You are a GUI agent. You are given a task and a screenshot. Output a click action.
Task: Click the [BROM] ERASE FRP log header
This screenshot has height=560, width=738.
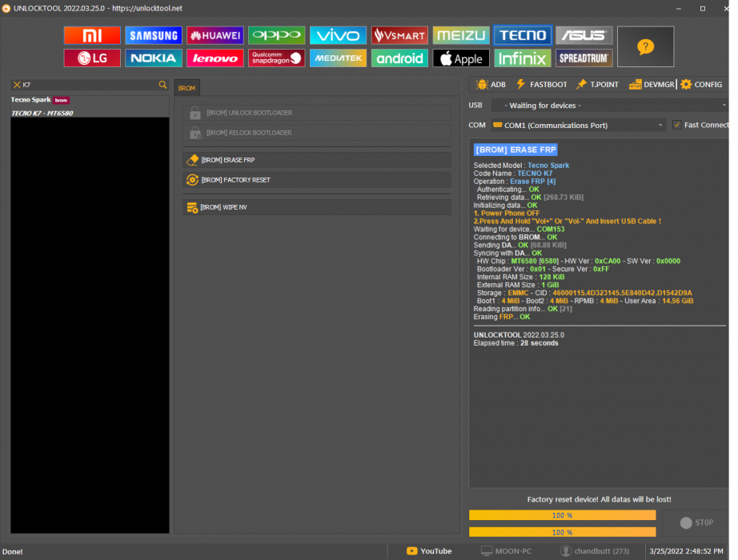[x=515, y=150]
